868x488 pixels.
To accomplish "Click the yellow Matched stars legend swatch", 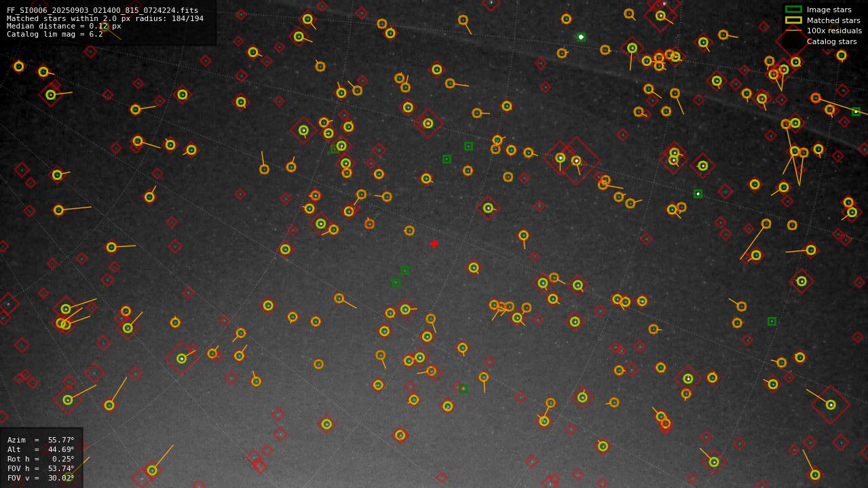I will [793, 20].
